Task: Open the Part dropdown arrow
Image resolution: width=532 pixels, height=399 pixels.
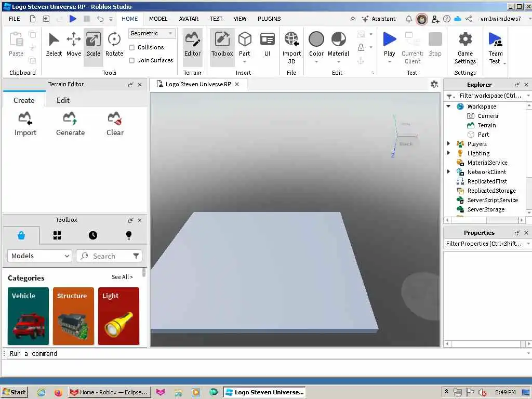Action: click(x=244, y=62)
